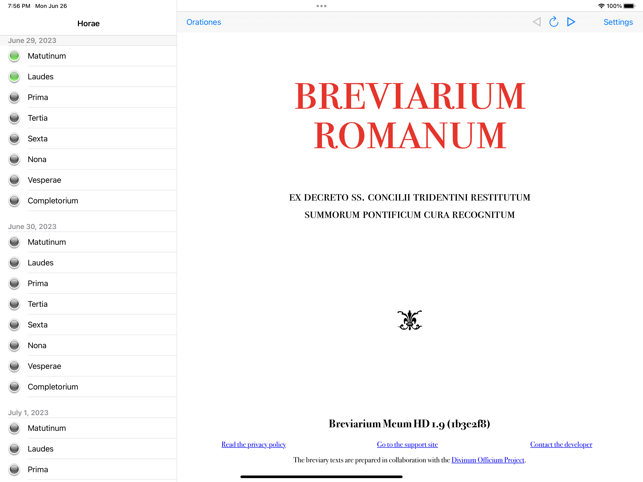The width and height of the screenshot is (643, 482).
Task: Select Laudes under July 1, 2023
Action: (88, 449)
